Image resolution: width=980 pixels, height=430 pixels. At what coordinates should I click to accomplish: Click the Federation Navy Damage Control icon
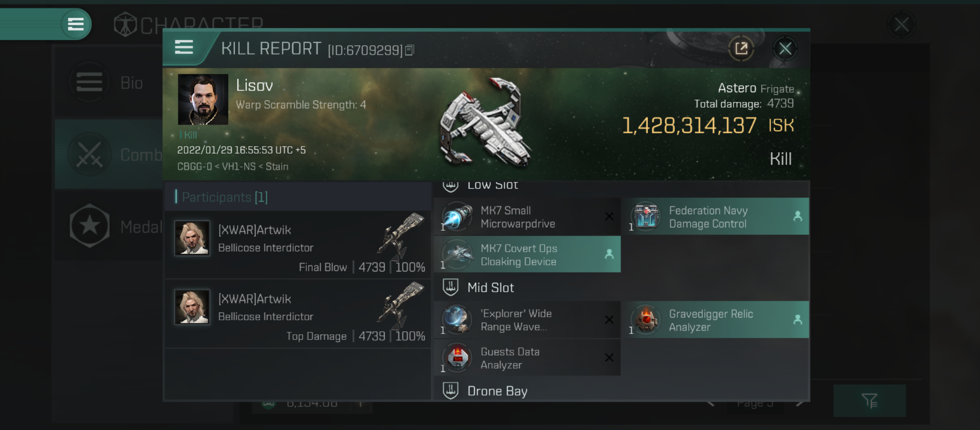[x=646, y=217]
